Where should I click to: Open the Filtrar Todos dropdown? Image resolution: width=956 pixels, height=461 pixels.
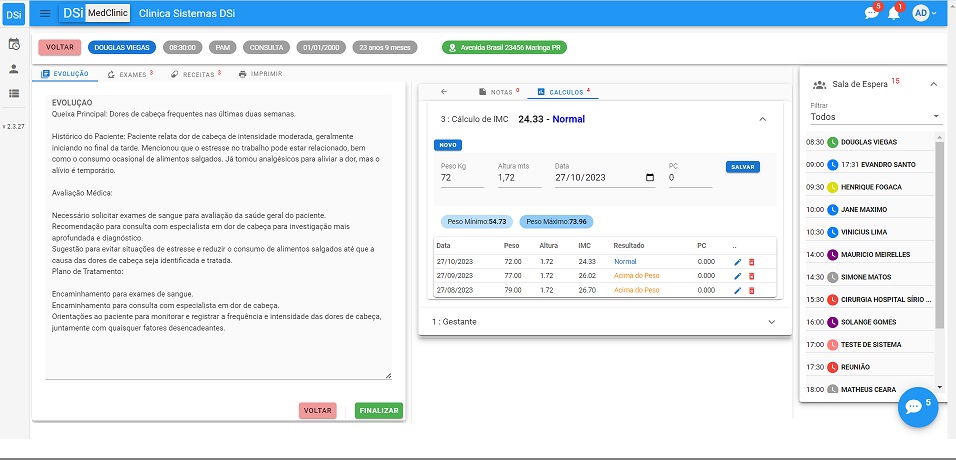click(x=875, y=117)
